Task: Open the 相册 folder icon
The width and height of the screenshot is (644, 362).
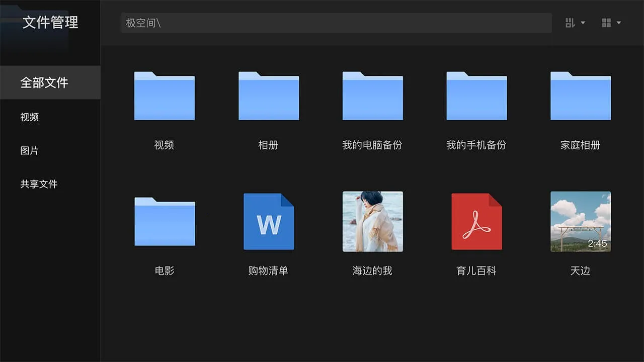Action: click(268, 96)
